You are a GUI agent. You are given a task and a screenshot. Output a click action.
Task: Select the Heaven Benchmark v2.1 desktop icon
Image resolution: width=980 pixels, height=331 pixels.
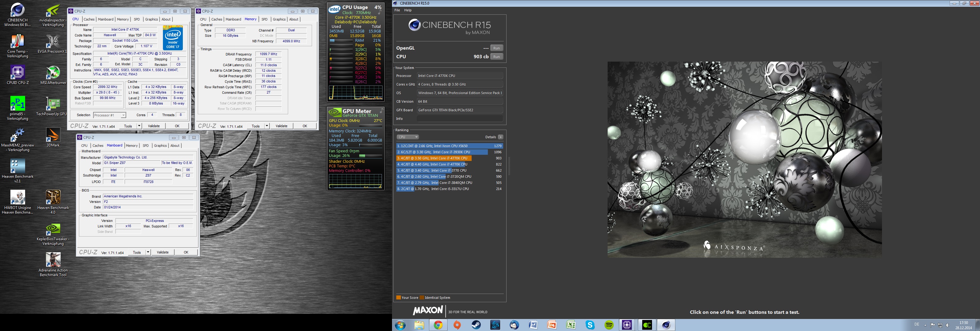(17, 171)
